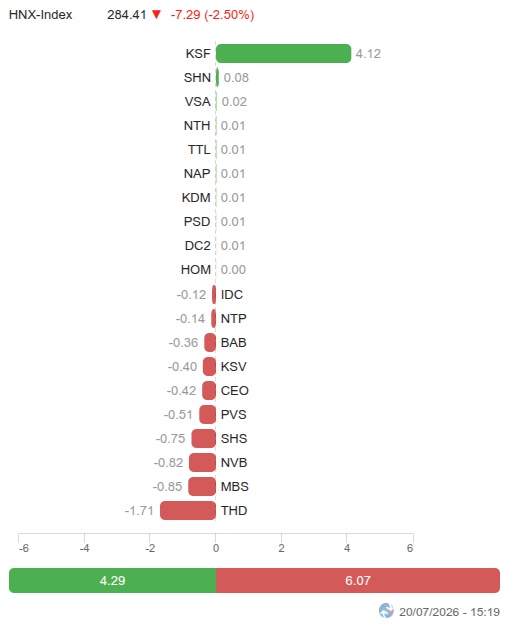Image resolution: width=506 pixels, height=626 pixels.
Task: Select the green KSF bar
Action: point(283,53)
